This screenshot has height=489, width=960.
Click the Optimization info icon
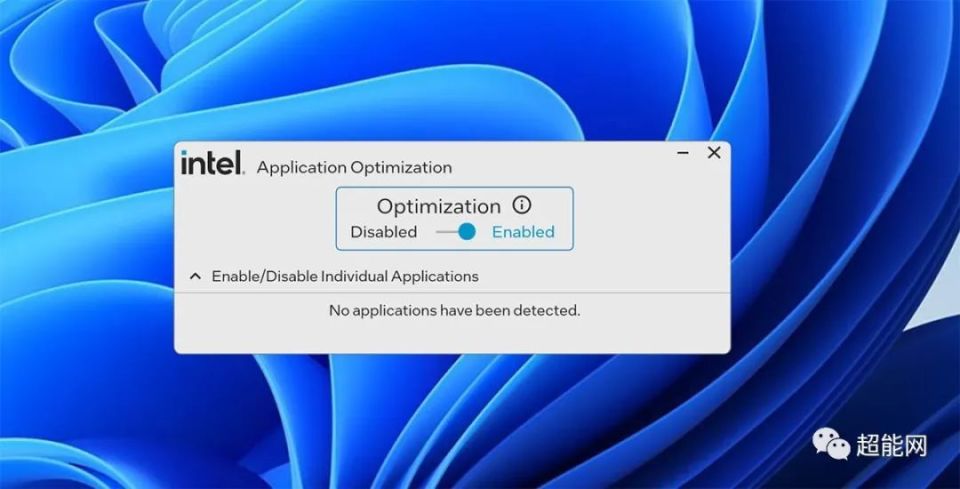pos(521,204)
